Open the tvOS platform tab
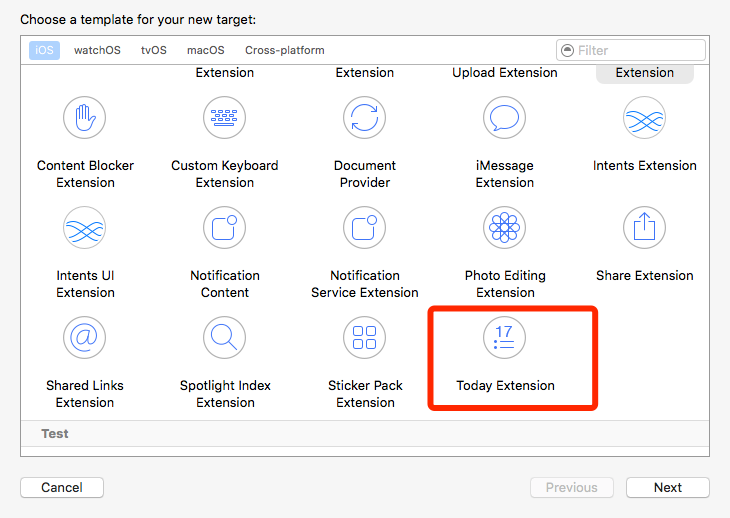 click(154, 50)
